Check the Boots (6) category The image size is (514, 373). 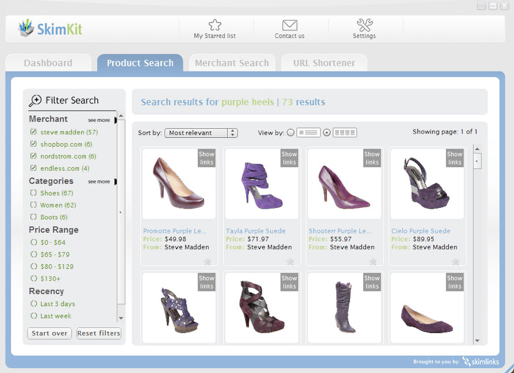[33, 217]
